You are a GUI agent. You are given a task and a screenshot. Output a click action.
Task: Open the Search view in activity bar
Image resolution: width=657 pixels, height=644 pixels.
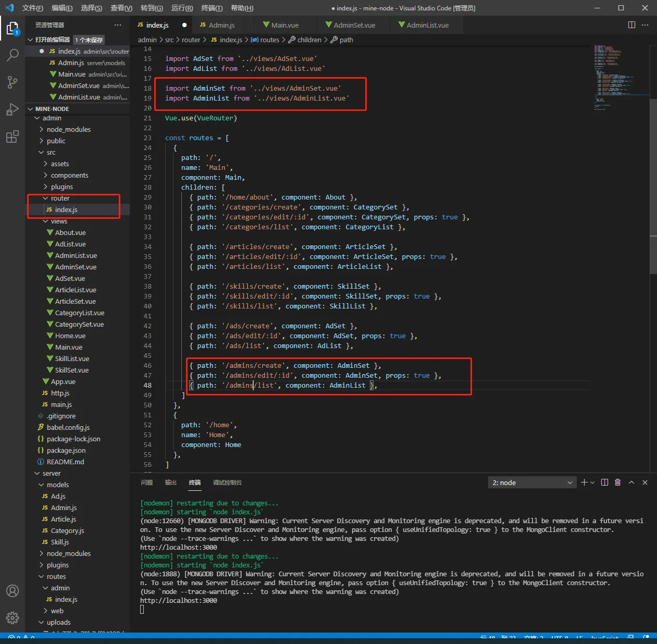coord(13,55)
